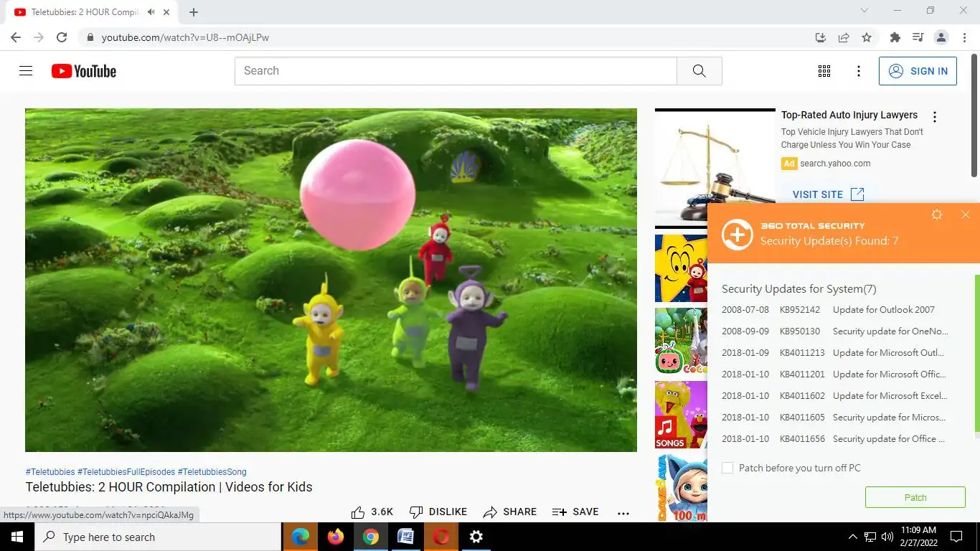Click on the Teletubbies video player
980x551 pixels.
click(x=331, y=280)
